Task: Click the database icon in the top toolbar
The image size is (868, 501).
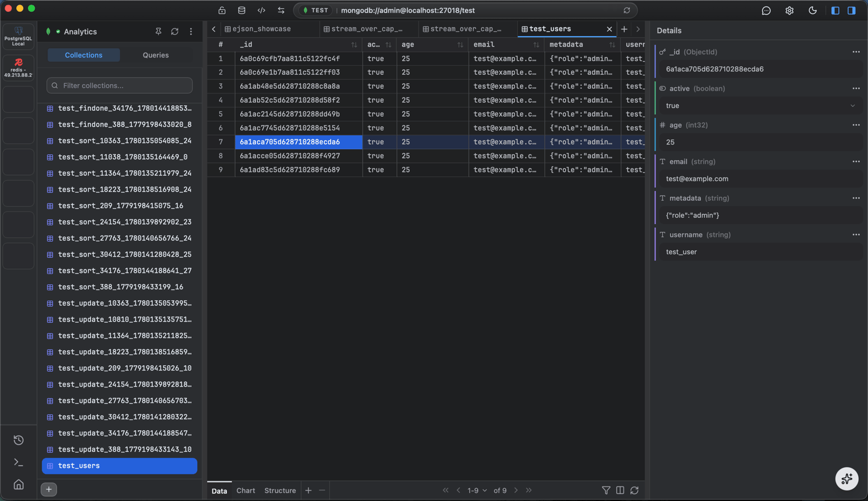Action: click(x=241, y=10)
